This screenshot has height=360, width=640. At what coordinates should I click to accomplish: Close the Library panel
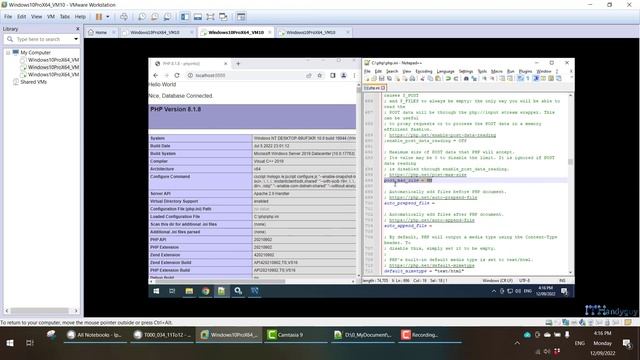pyautogui.click(x=78, y=29)
